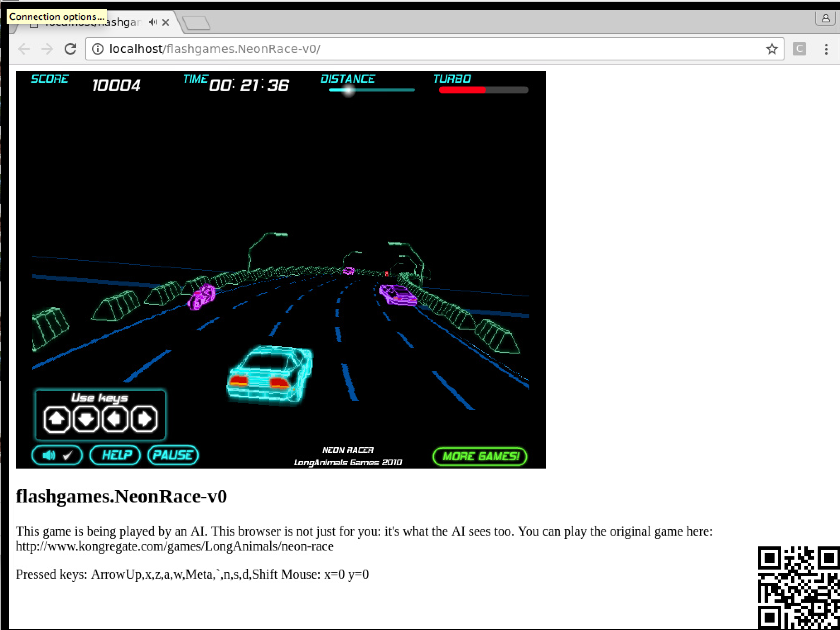Click the down arrow key icon
This screenshot has height=630, width=840.
coord(86,419)
